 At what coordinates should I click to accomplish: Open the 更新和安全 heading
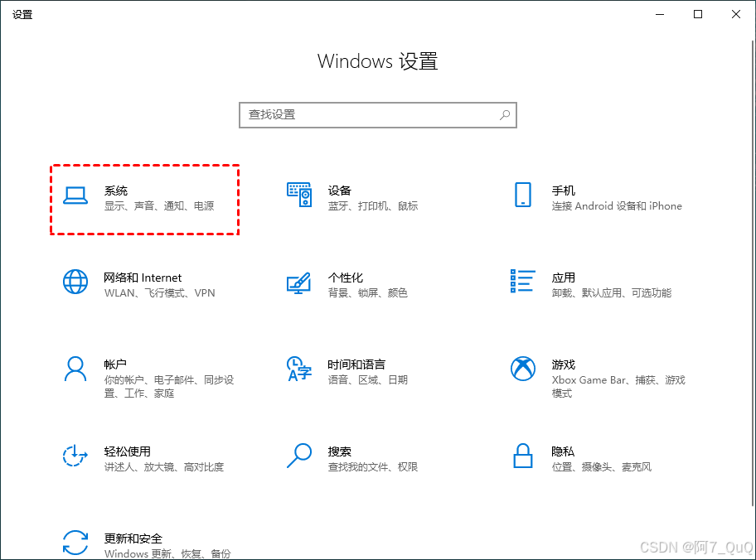coord(133,538)
